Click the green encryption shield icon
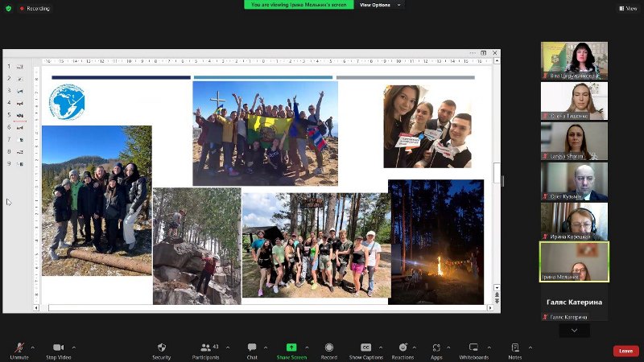This screenshot has height=362, width=644. pos(8,8)
